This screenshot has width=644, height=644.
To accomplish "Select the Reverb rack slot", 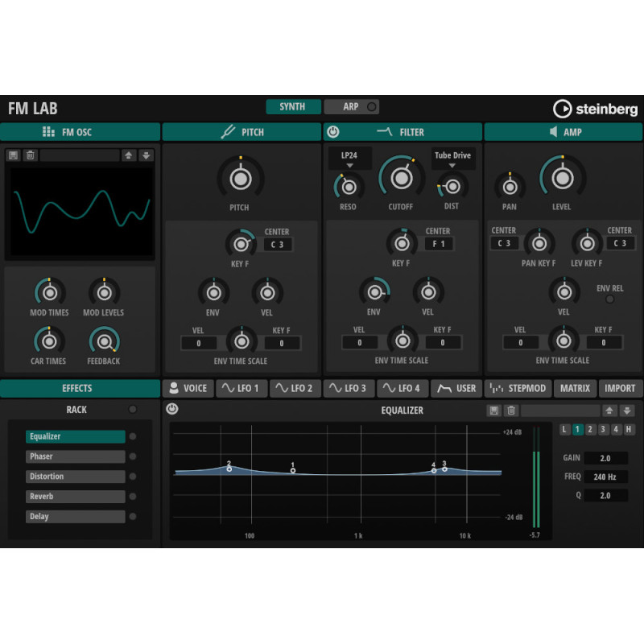I will [x=76, y=497].
